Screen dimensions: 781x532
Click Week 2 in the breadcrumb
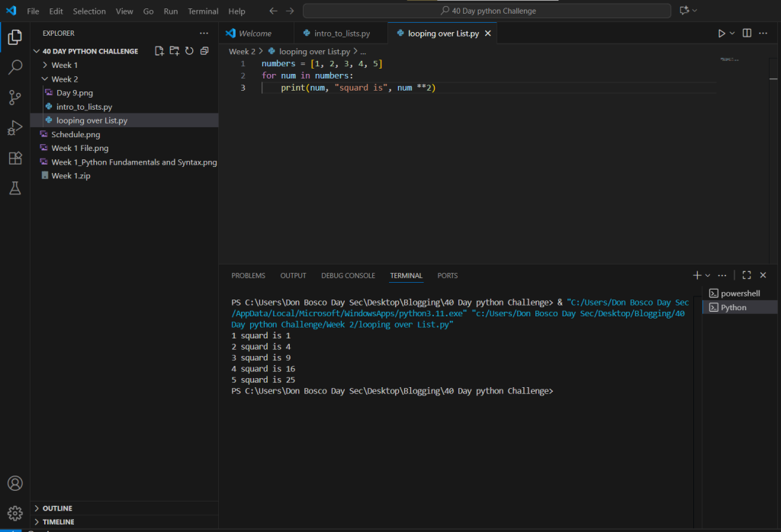pyautogui.click(x=242, y=51)
